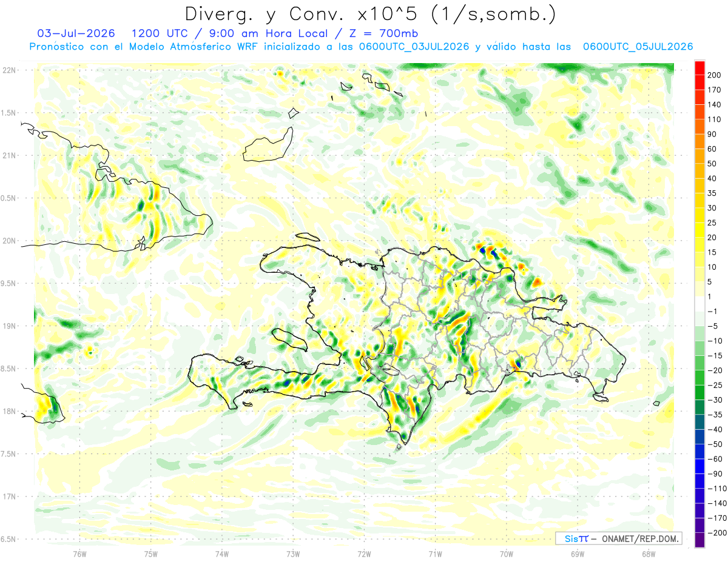Click the '21N' latitude label
Screen dimensions: 728x562
pyautogui.click(x=8, y=155)
